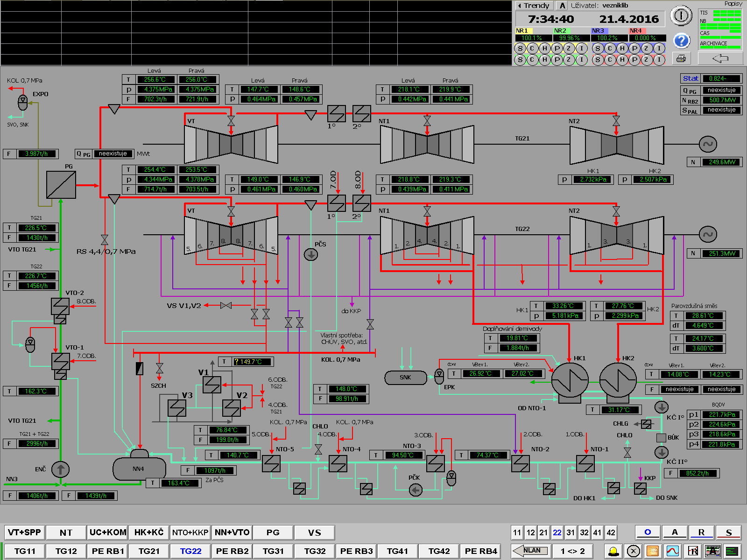Click the A button next to Trendy
The width and height of the screenshot is (747, 560).
click(x=563, y=6)
